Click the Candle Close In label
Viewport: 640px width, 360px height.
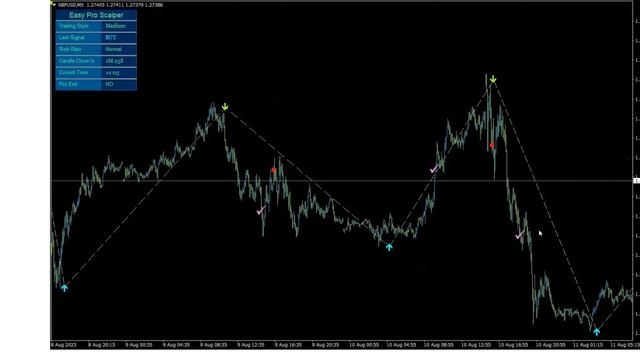pos(76,61)
